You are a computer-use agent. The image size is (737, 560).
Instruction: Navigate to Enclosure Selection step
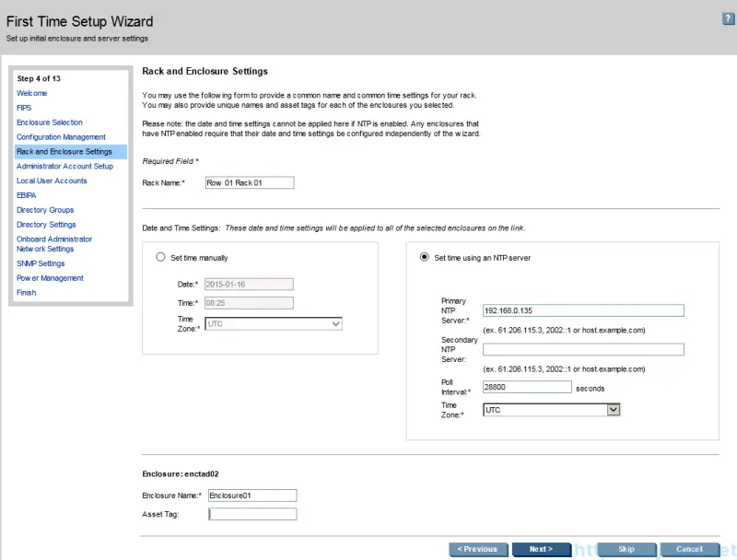coord(49,122)
